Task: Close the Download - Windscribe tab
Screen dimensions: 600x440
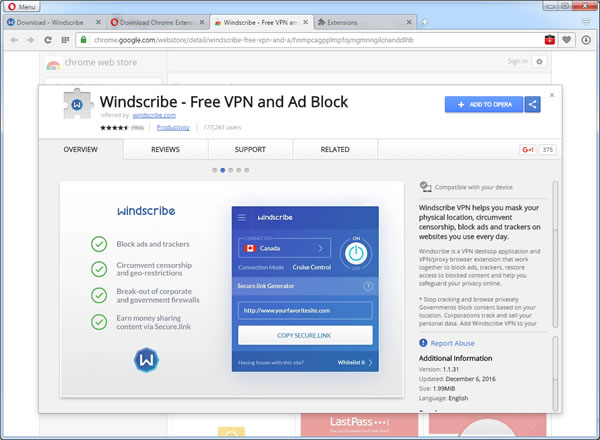Action: (98, 22)
